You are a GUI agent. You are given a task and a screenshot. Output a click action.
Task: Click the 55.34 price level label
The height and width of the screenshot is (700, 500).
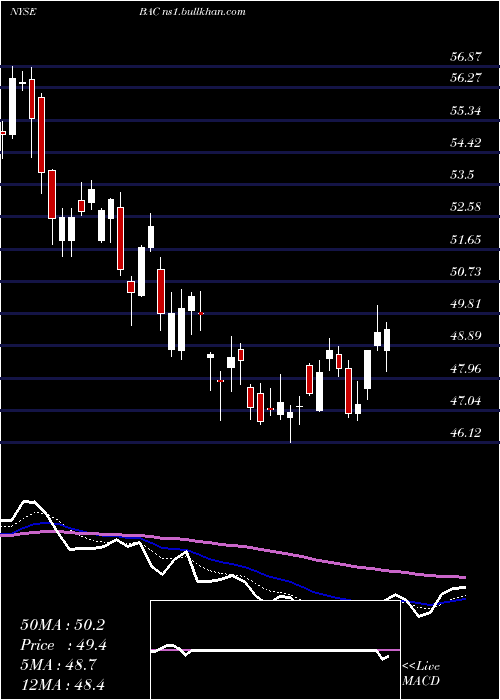tap(466, 110)
